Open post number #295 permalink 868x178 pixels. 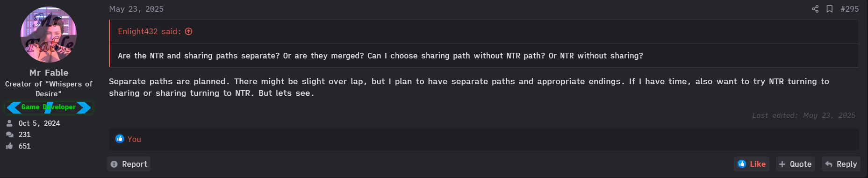(849, 9)
